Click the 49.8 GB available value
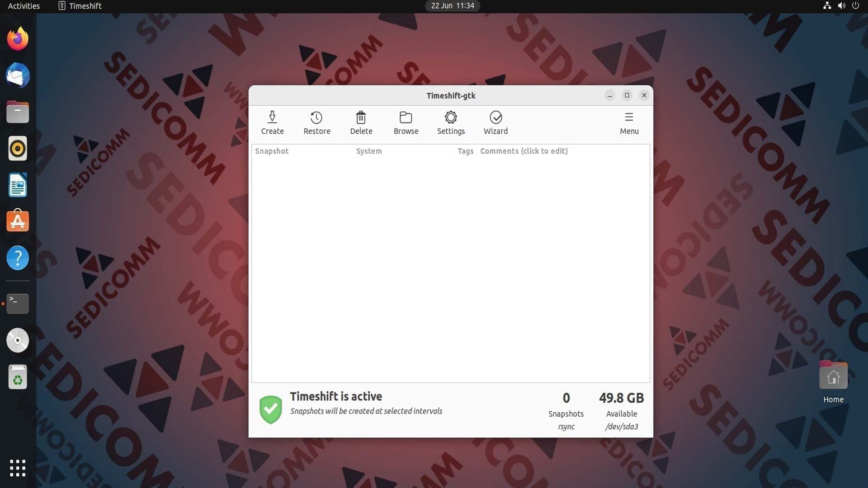This screenshot has width=868, height=488. coord(621,398)
